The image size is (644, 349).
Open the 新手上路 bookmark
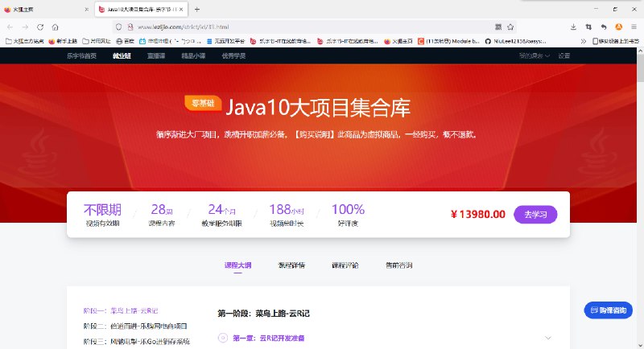(x=63, y=41)
